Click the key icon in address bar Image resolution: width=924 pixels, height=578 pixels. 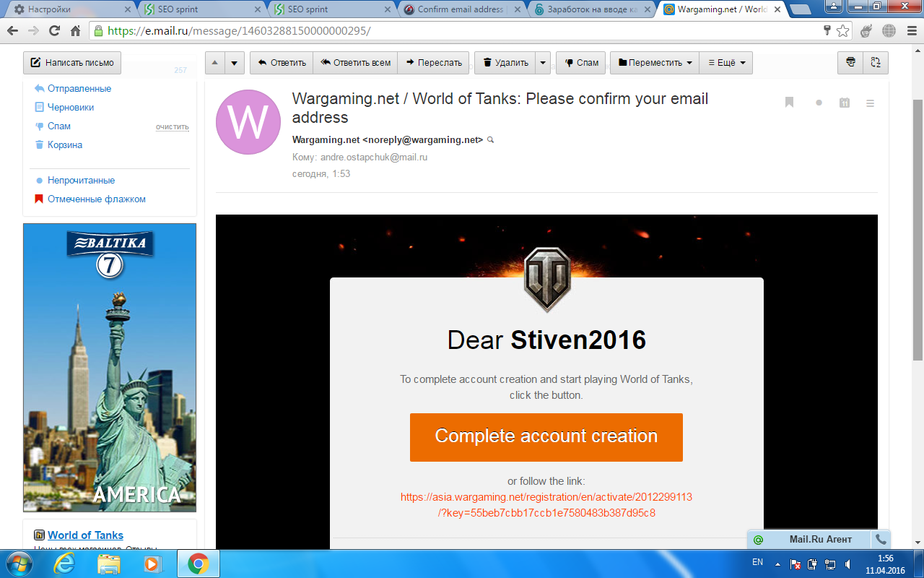point(827,31)
